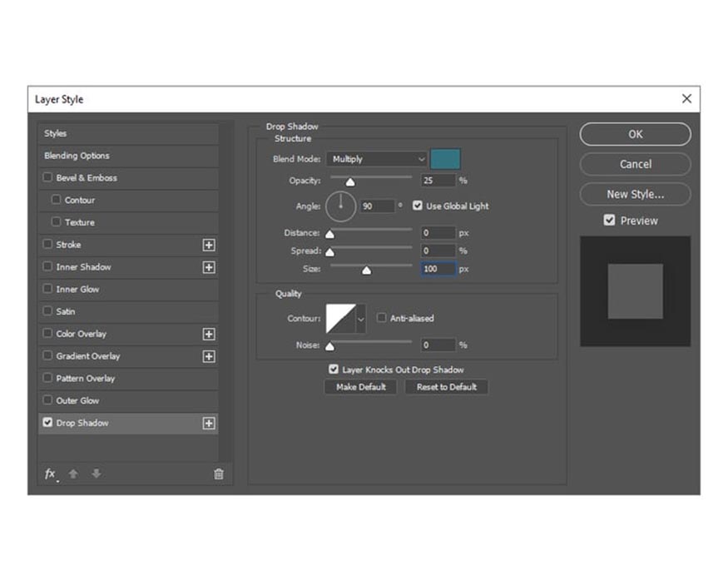
Task: Select the Pattern Overlay effect label
Action: click(x=86, y=379)
